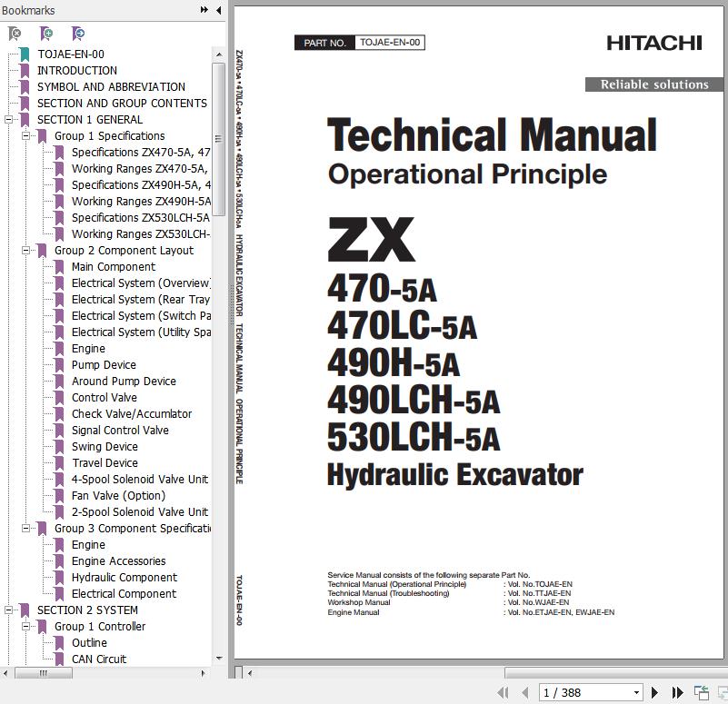Click the previous view icon beside page navigation

[x=701, y=692]
